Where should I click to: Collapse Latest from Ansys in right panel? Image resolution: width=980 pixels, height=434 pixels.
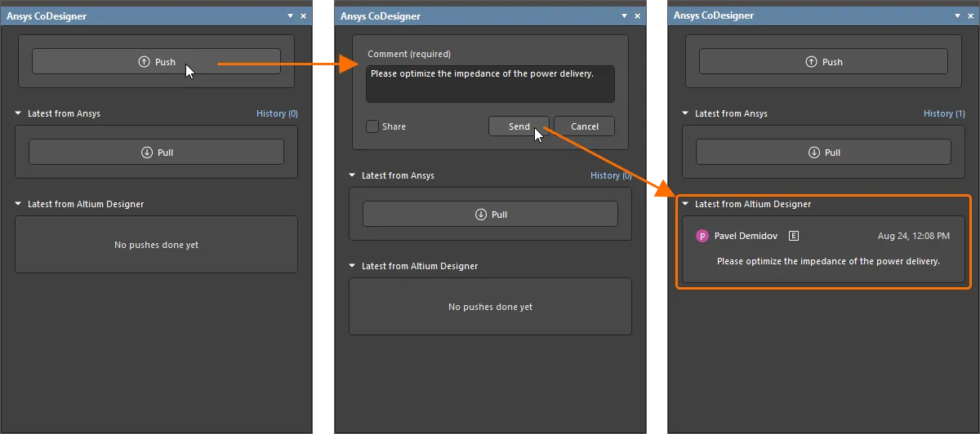point(685,113)
